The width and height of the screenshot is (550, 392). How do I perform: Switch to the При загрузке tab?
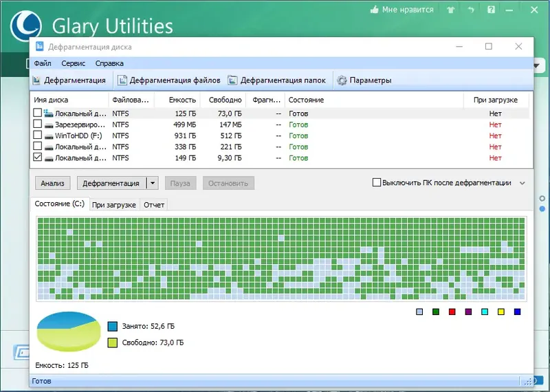[x=113, y=205]
